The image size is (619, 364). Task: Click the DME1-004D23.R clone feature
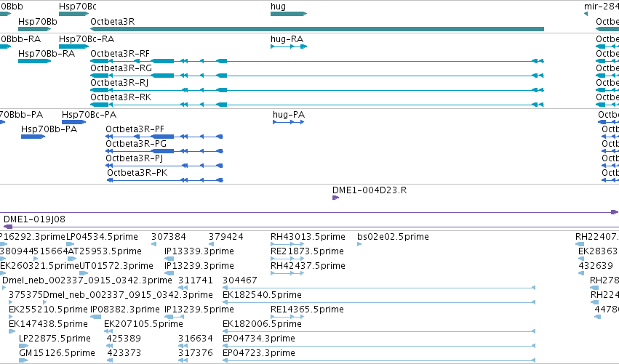335,198
